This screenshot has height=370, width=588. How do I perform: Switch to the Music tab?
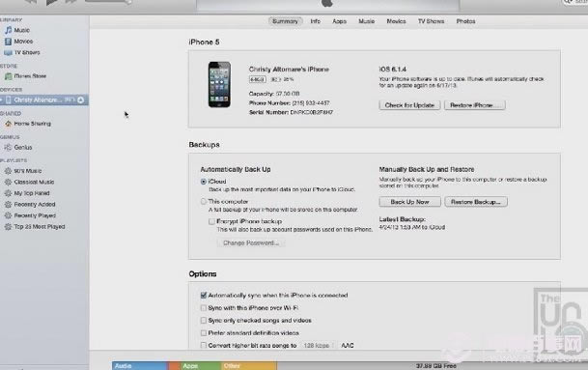point(366,21)
